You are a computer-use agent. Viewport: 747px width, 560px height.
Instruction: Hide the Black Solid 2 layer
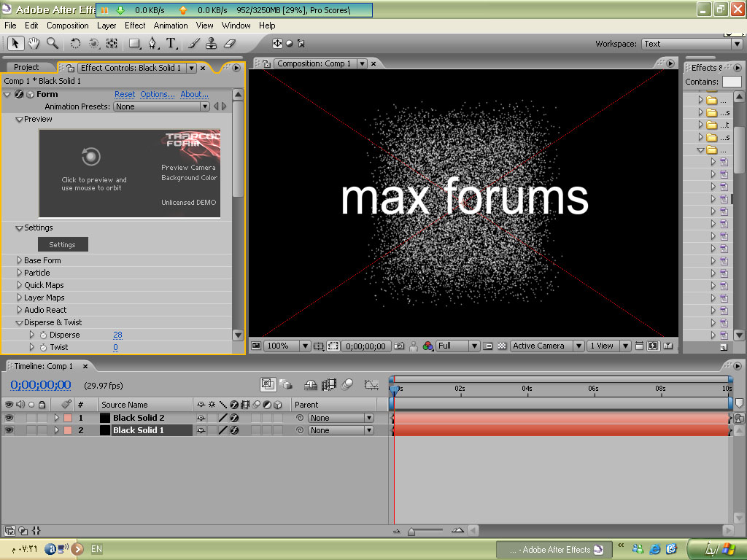point(9,418)
